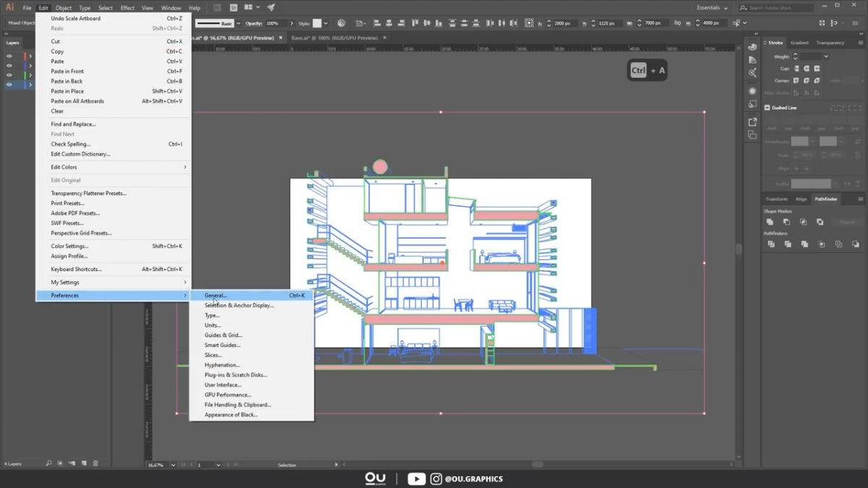Click the Export panel icon in right sidebar
The width and height of the screenshot is (868, 488).
coord(752,123)
